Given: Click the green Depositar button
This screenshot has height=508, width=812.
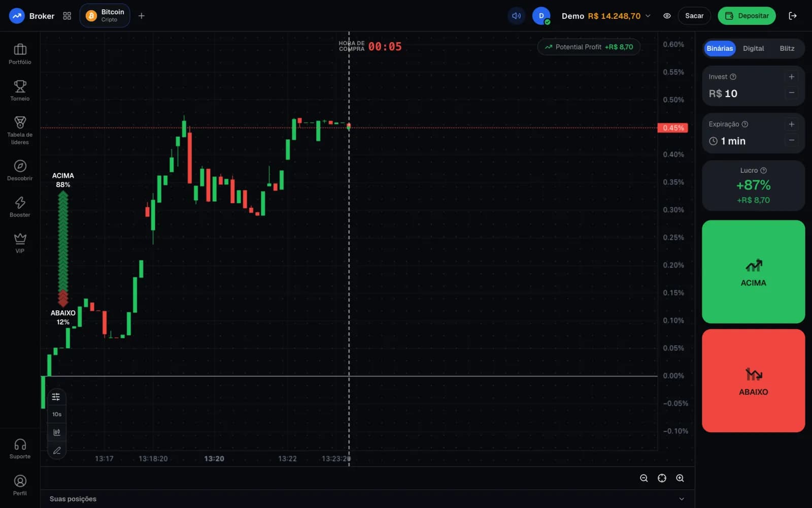Looking at the screenshot, I should click(747, 16).
